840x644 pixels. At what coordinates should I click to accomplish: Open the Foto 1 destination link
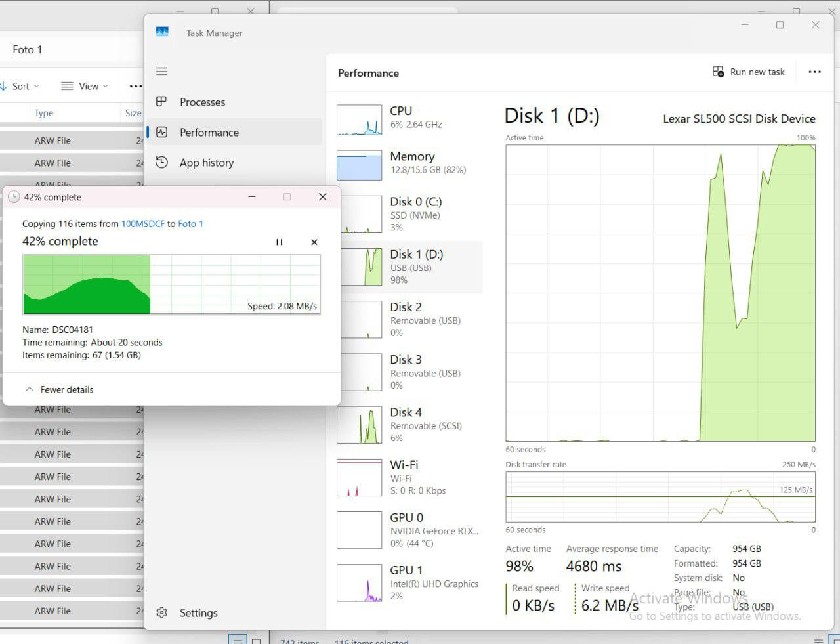point(190,224)
